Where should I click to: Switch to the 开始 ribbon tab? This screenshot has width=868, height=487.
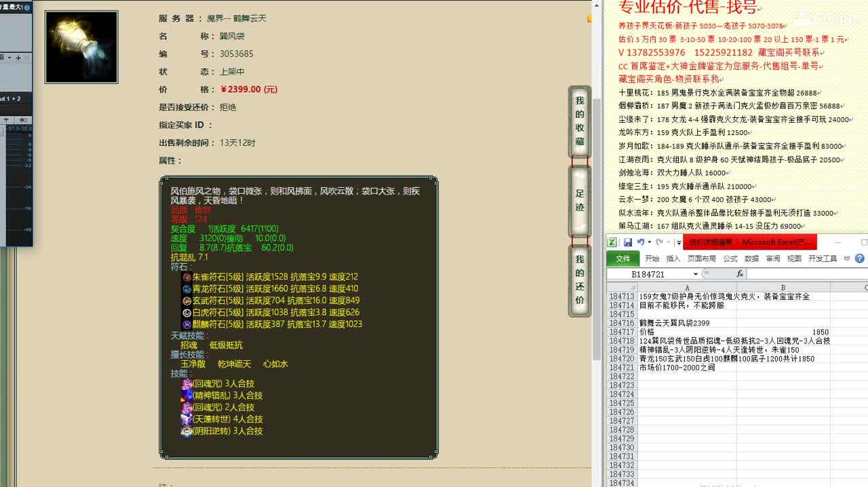[x=652, y=258]
